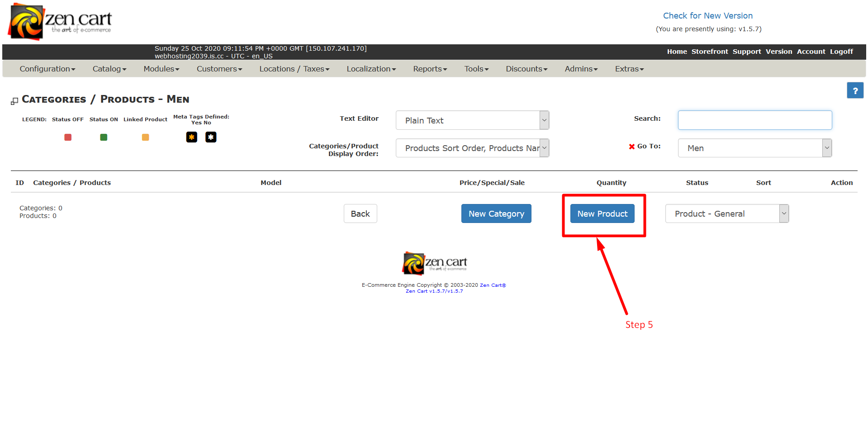Click the Status column header
This screenshot has width=868, height=422.
pos(697,183)
